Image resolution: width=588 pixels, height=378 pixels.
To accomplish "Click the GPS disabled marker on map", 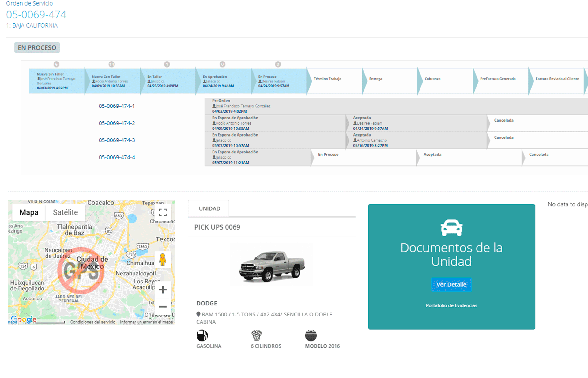I will click(81, 270).
